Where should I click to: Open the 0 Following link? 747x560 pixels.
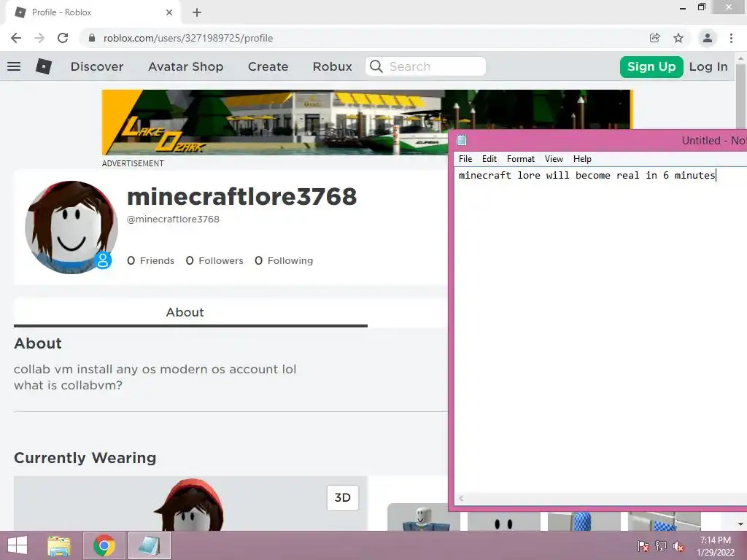click(x=284, y=260)
